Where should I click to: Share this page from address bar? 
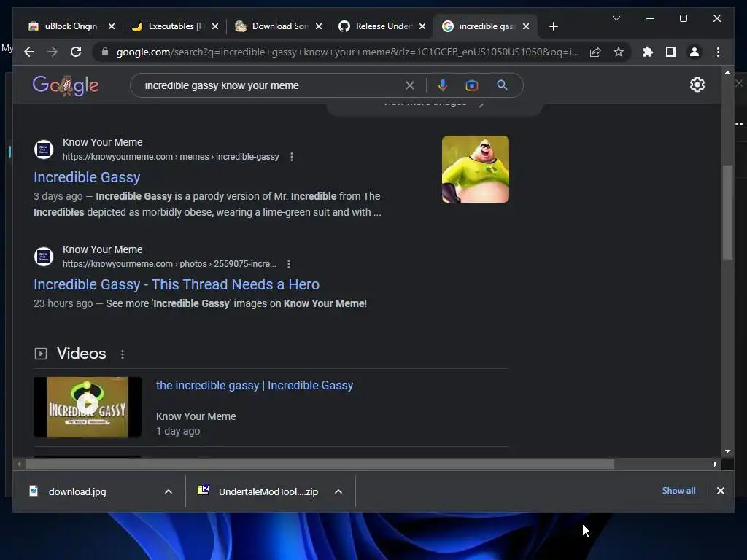click(595, 52)
